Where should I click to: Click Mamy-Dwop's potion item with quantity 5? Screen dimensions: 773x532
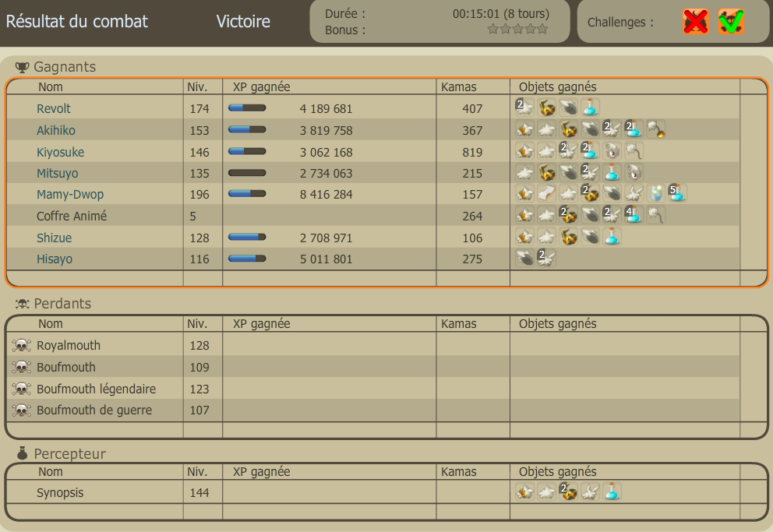pyautogui.click(x=677, y=193)
